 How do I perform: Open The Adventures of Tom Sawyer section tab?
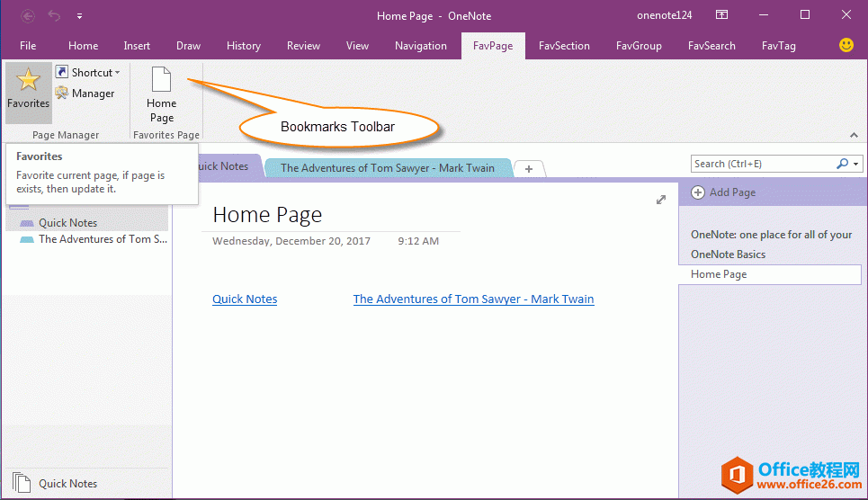click(x=388, y=168)
